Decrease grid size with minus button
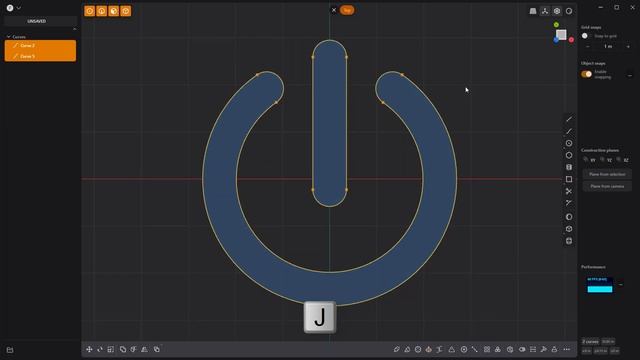Image resolution: width=640 pixels, height=360 pixels. [588, 47]
